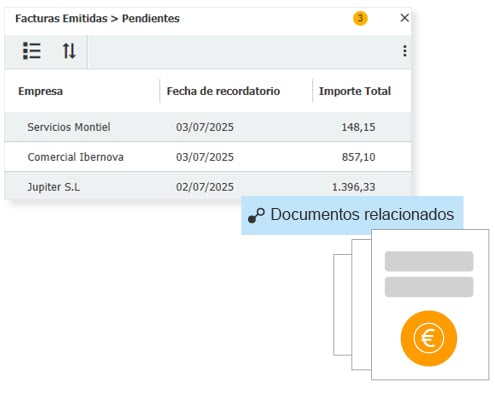The height and width of the screenshot is (400, 495).
Task: Close the Facturas Emitidas panel
Action: pos(404,18)
